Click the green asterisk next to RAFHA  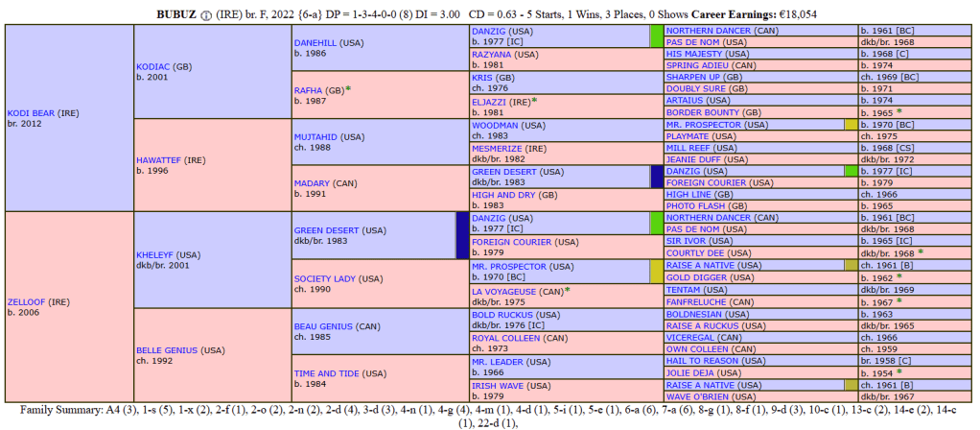tap(348, 89)
